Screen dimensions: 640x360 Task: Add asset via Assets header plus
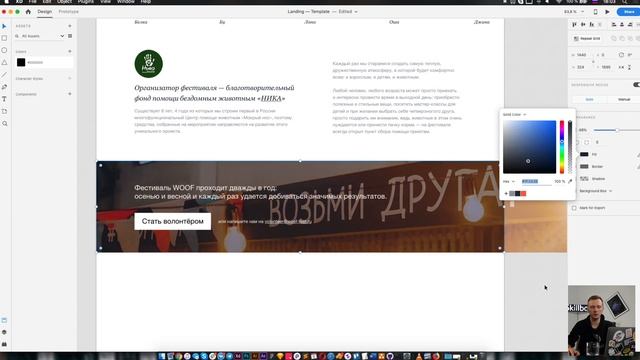[x=70, y=26]
